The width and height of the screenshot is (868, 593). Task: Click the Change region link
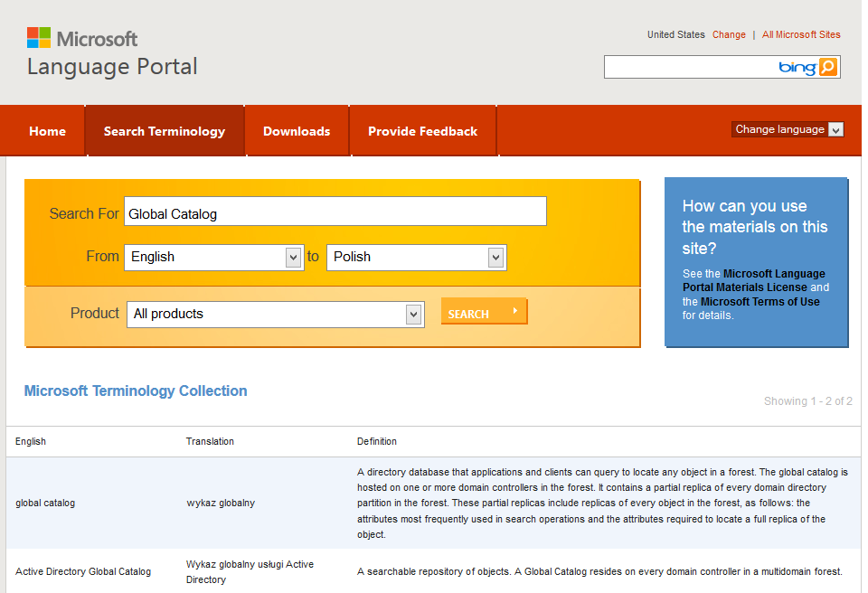[x=729, y=34]
